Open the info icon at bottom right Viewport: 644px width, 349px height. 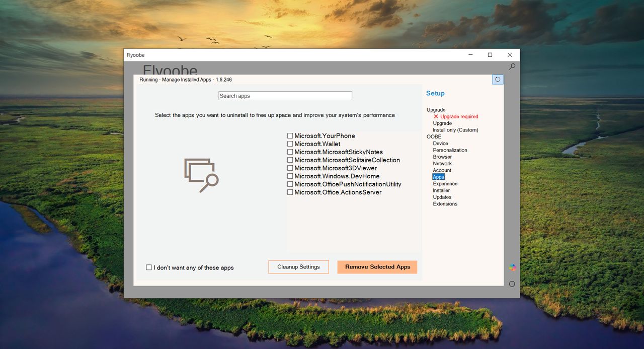[x=512, y=284]
